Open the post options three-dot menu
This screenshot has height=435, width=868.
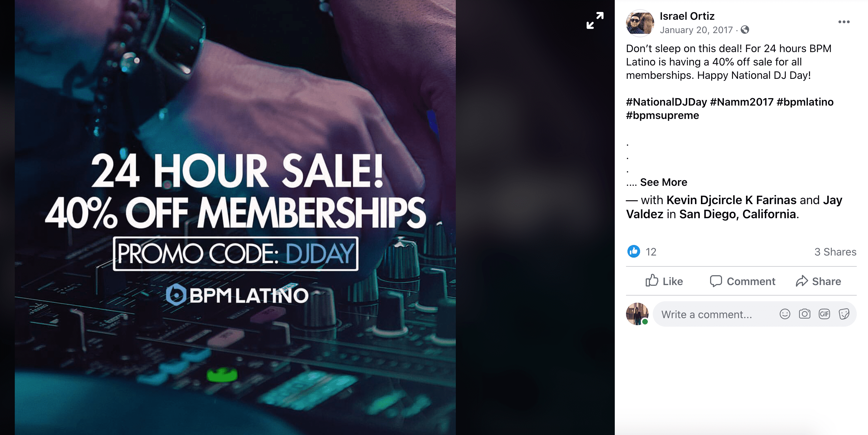click(844, 22)
